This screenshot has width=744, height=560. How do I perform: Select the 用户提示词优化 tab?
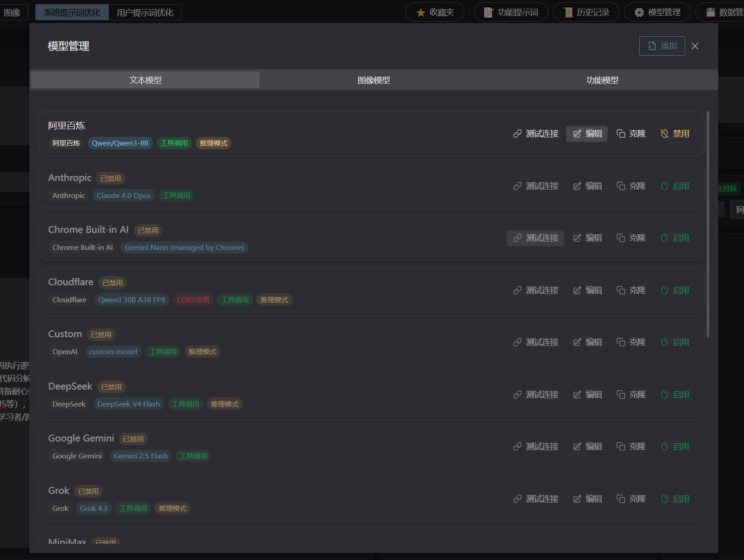[145, 12]
